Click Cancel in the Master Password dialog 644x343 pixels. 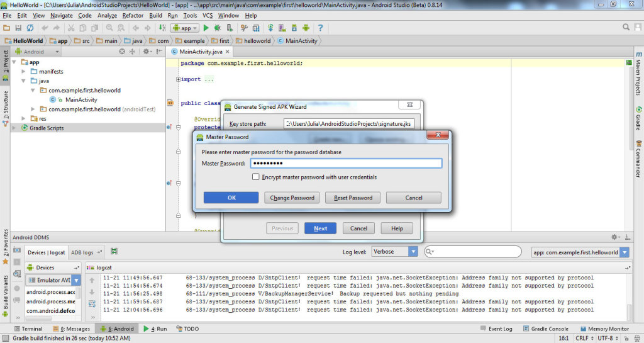(414, 198)
